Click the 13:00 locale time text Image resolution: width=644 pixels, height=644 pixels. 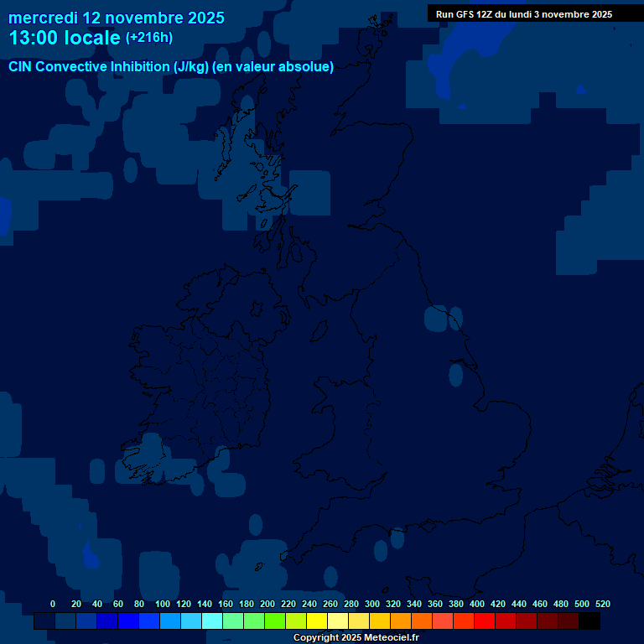(x=65, y=38)
